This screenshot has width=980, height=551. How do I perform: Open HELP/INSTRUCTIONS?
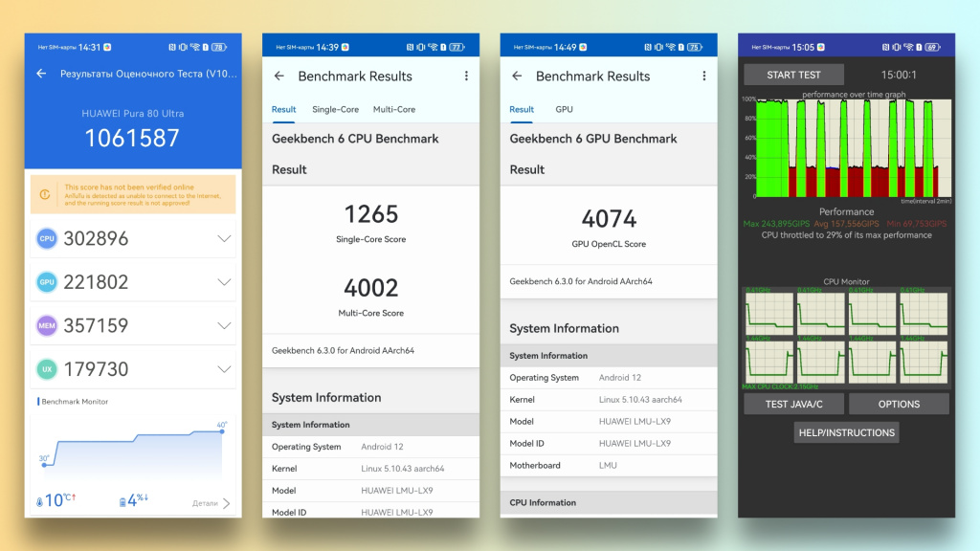[x=846, y=432]
